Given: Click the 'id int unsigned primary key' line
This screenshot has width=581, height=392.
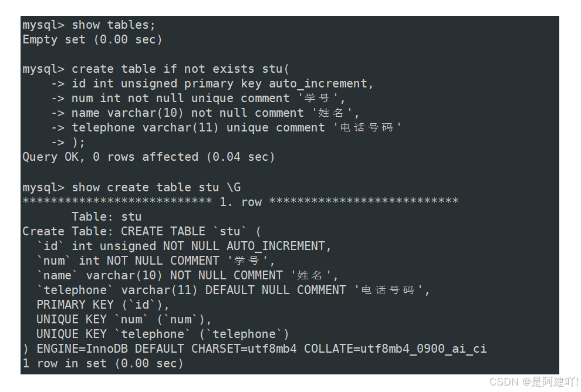Looking at the screenshot, I should pyautogui.click(x=212, y=84).
